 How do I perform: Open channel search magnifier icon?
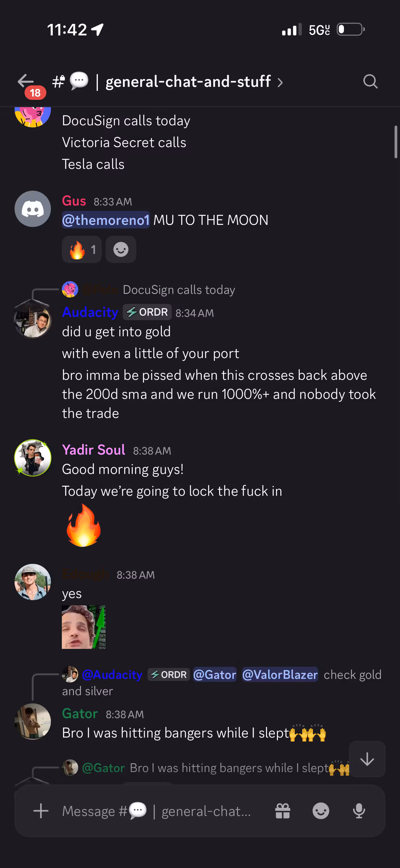[370, 81]
